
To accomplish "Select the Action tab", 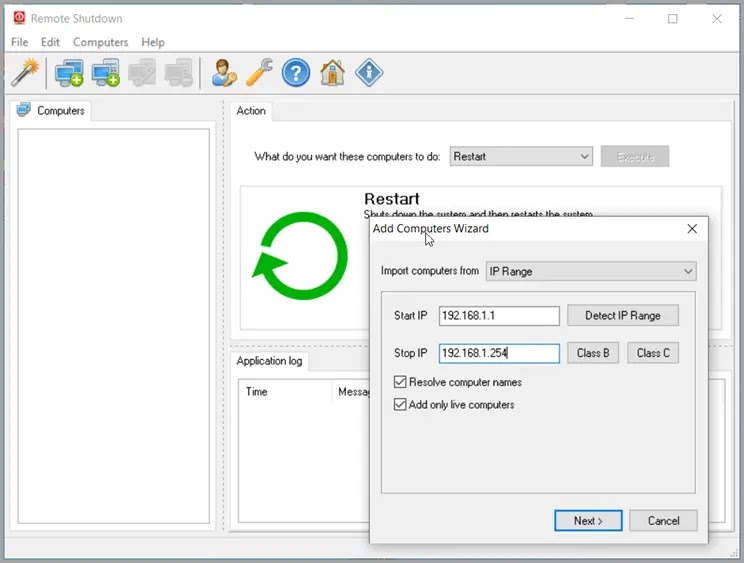I will coord(251,111).
